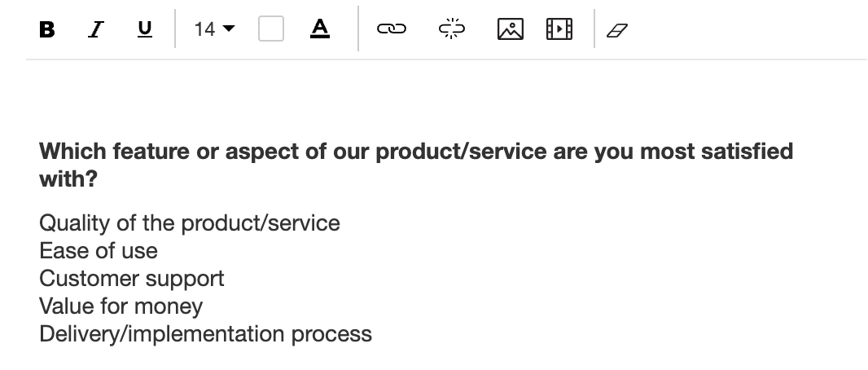Open the white background color swatch
The image size is (868, 370).
click(270, 30)
